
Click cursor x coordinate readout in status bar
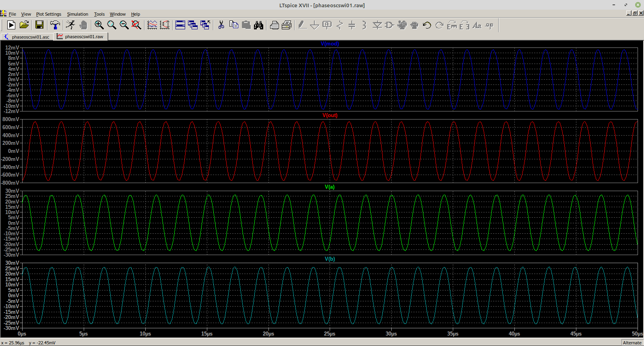[12, 343]
